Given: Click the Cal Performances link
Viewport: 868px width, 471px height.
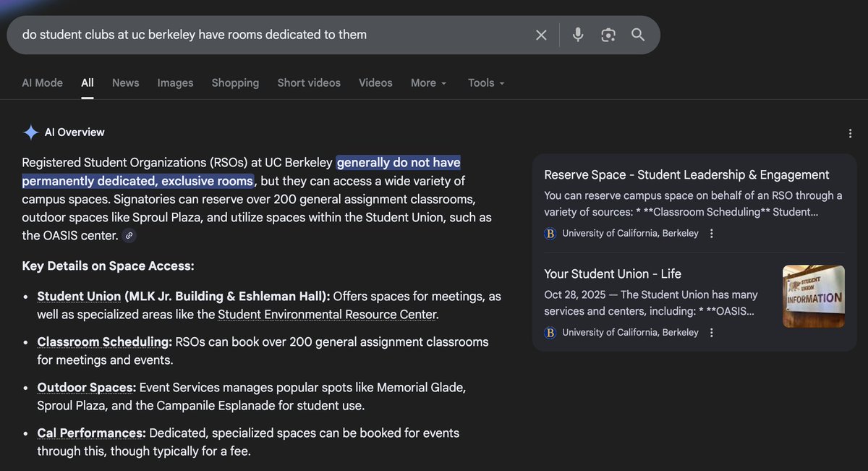Looking at the screenshot, I should [x=92, y=433].
